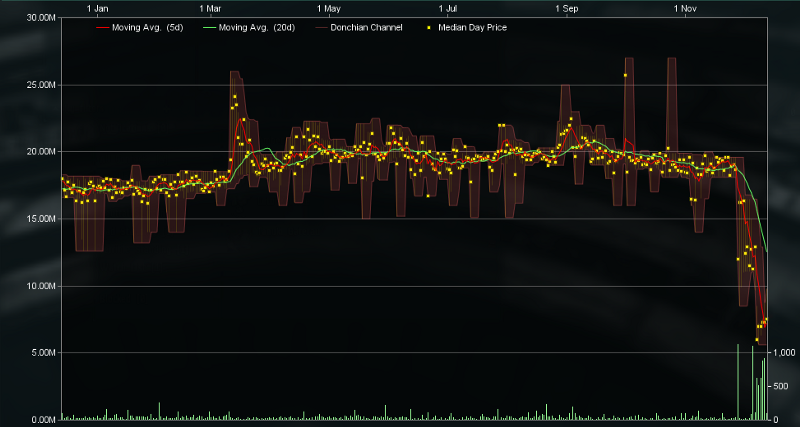This screenshot has height=427, width=800.
Task: Hide the Donchian Channel legend entry
Action: [x=366, y=28]
